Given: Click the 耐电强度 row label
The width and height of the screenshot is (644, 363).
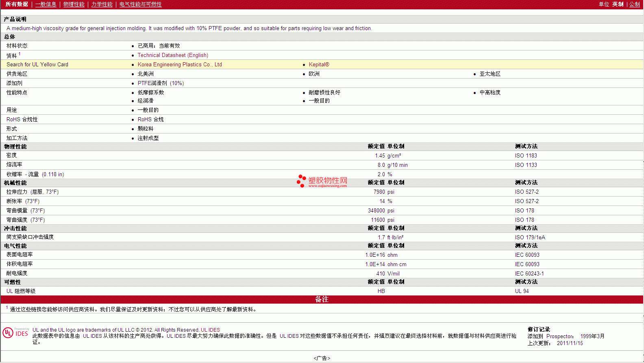Looking at the screenshot, I should click(17, 273).
